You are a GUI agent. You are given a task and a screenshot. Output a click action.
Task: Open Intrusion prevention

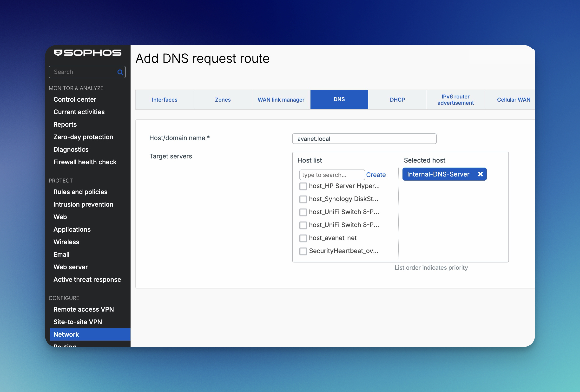(83, 204)
